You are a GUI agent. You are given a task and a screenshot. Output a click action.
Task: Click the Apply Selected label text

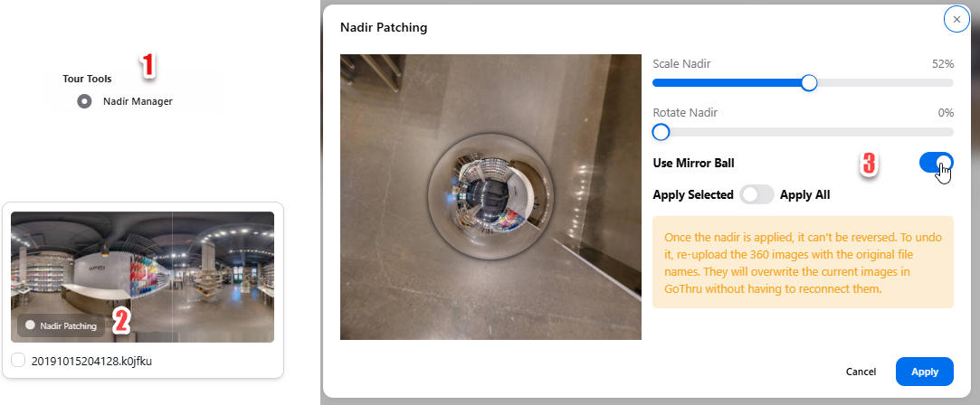click(x=693, y=194)
